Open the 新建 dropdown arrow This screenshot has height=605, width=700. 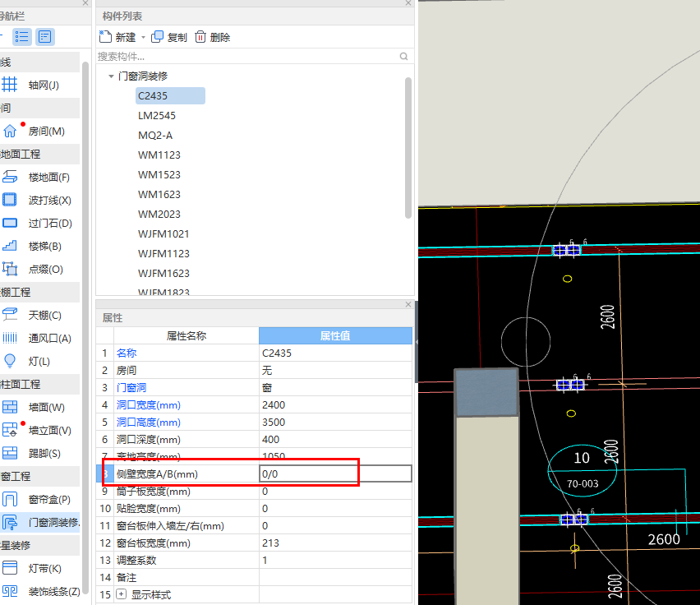click(143, 37)
